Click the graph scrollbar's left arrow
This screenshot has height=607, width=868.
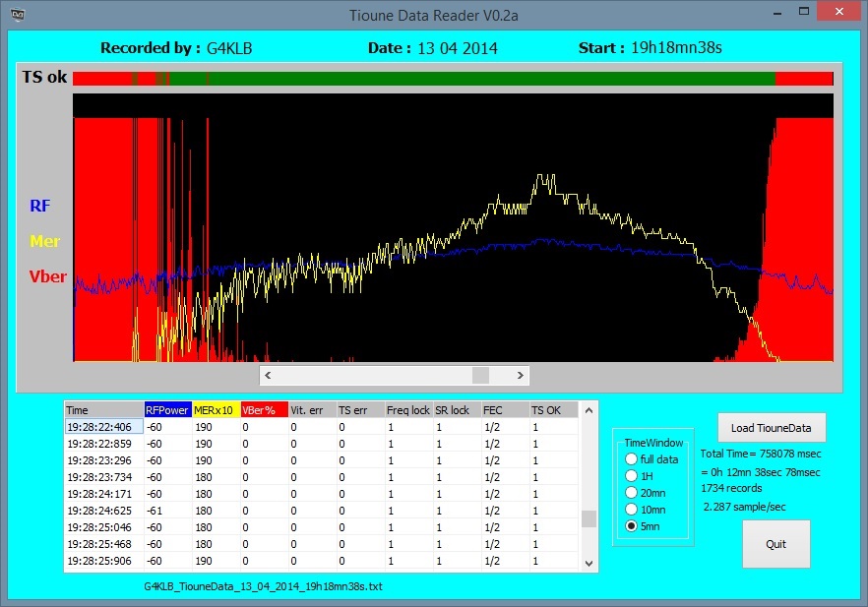[x=268, y=376]
